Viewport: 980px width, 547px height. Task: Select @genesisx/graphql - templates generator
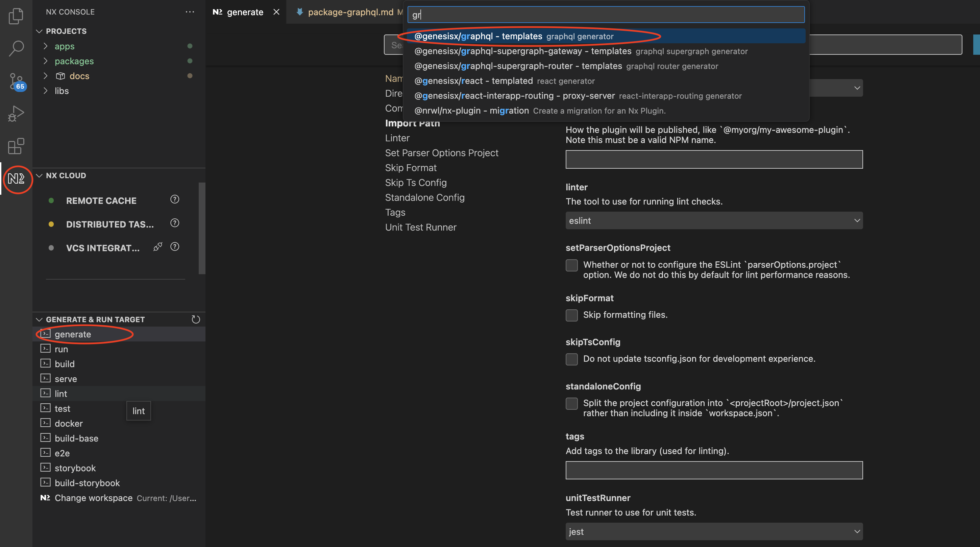606,36
